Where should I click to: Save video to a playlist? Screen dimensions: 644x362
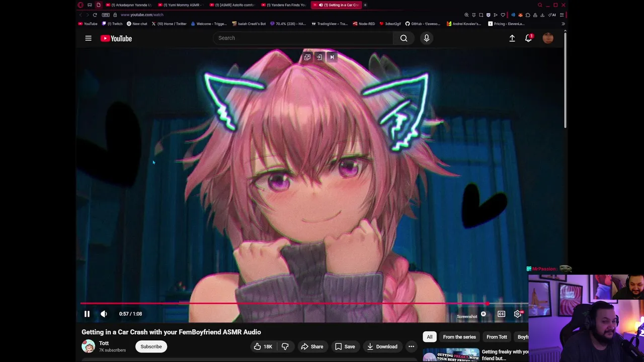[345, 346]
